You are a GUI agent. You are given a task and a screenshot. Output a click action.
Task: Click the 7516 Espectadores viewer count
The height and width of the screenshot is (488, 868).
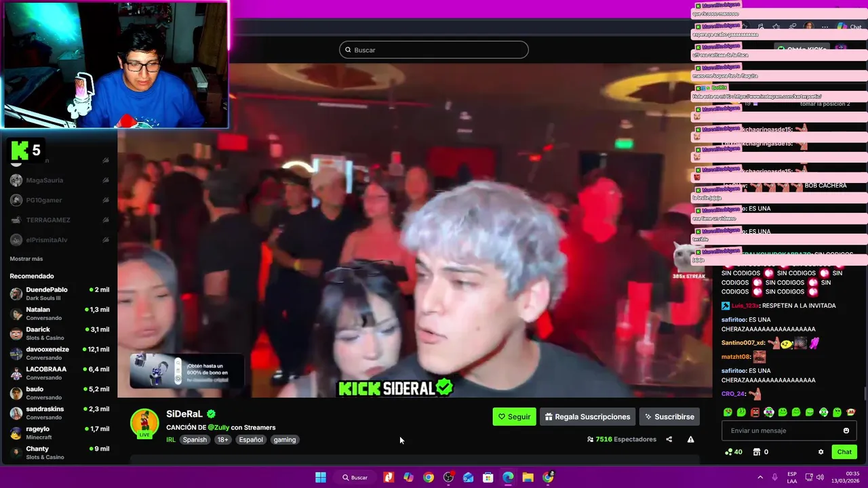click(x=622, y=439)
